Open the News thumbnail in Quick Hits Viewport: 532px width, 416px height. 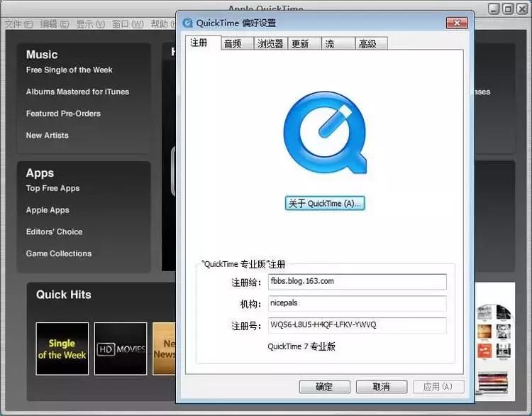click(165, 349)
